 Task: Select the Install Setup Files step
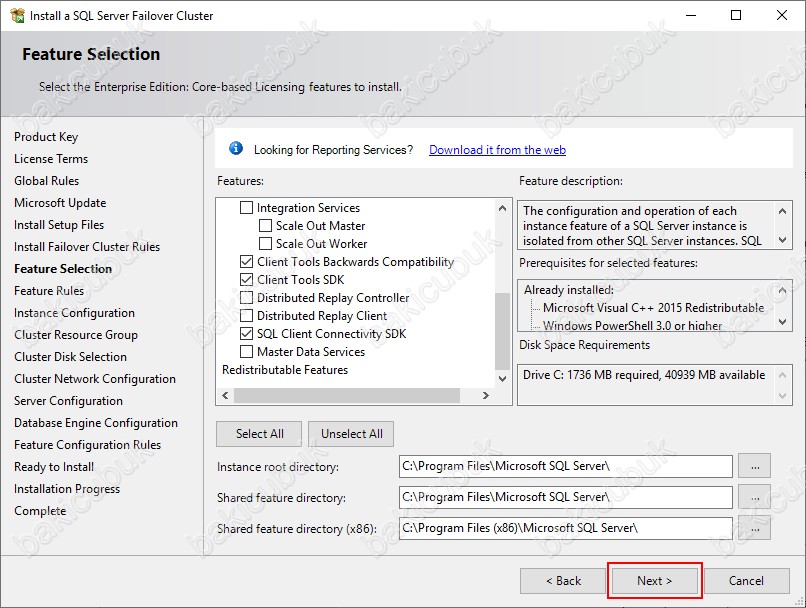(x=59, y=225)
